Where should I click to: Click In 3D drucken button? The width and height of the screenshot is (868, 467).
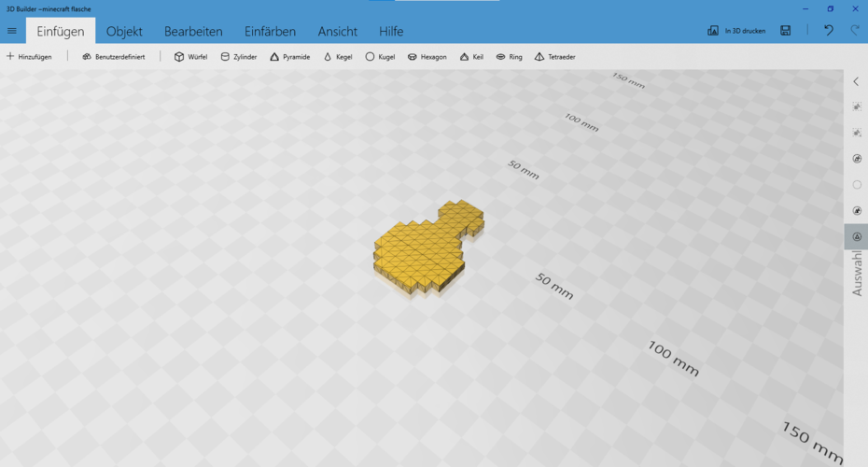[736, 31]
